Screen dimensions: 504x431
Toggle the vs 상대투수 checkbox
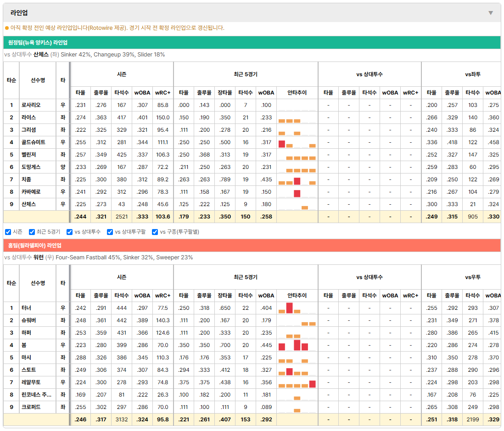coord(69,232)
